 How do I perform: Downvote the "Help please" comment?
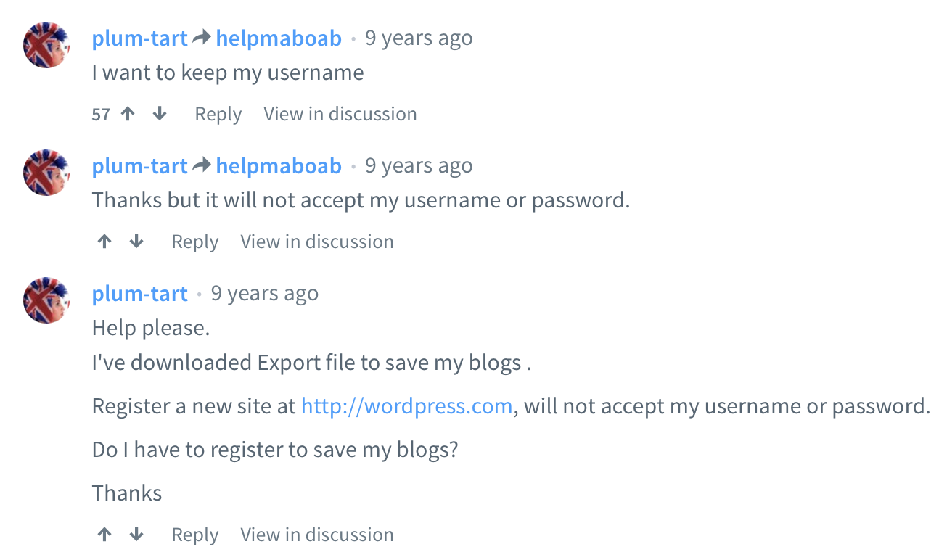coord(136,535)
